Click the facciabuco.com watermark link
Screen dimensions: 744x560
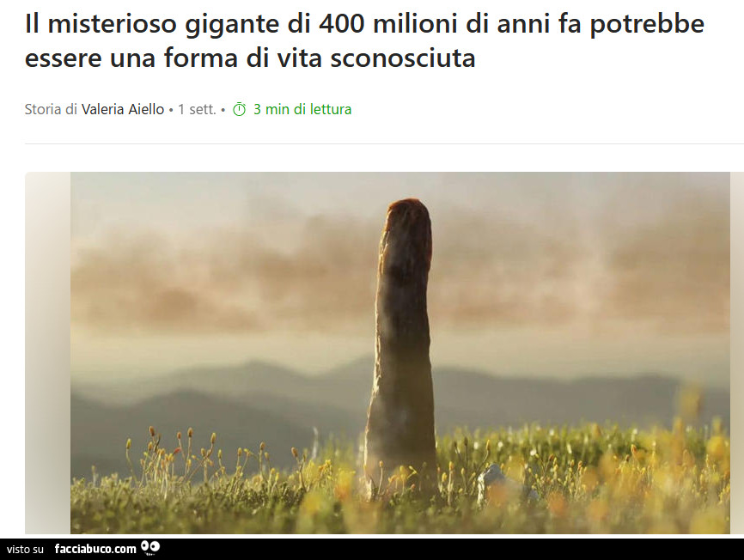click(95, 549)
